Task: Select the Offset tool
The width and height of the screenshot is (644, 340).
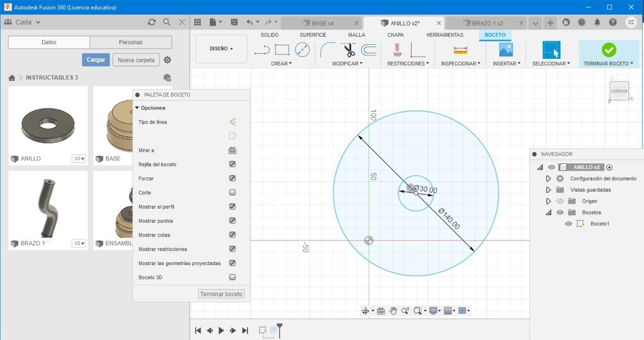Action: coord(369,50)
